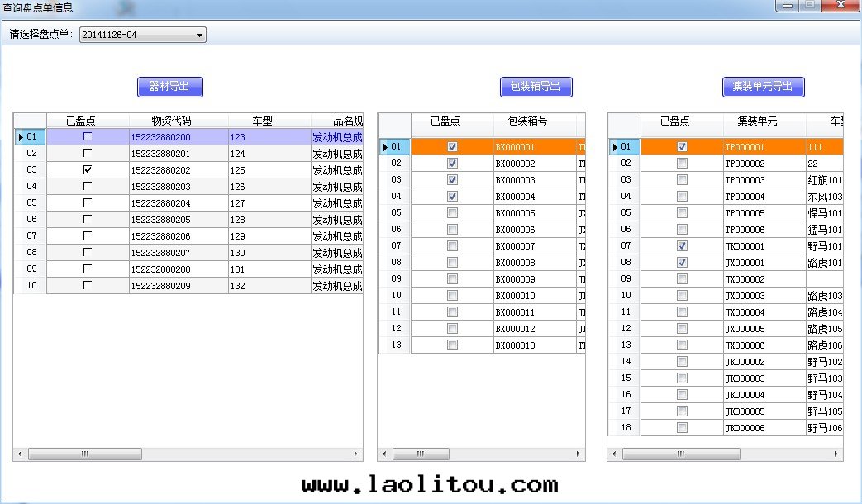Uncheck 已盘点 for material 152232880202
The image size is (862, 504).
pyautogui.click(x=88, y=169)
